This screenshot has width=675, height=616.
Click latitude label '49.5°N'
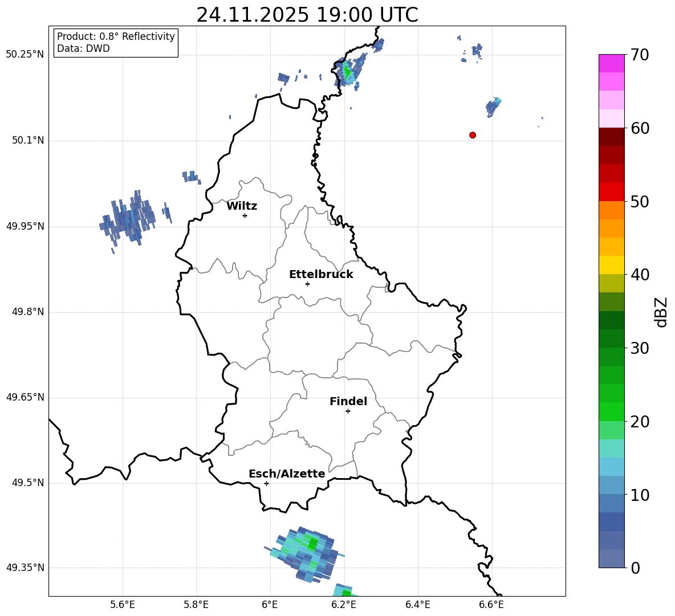pos(28,483)
